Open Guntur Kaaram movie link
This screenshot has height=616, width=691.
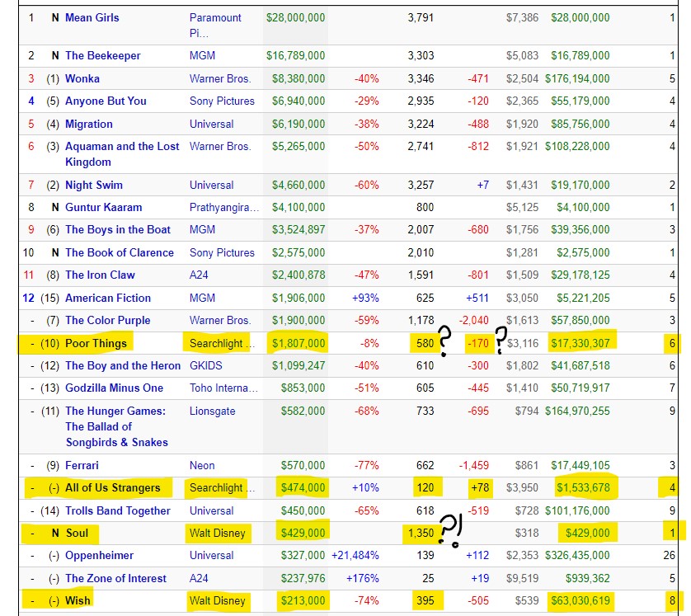[x=103, y=208]
